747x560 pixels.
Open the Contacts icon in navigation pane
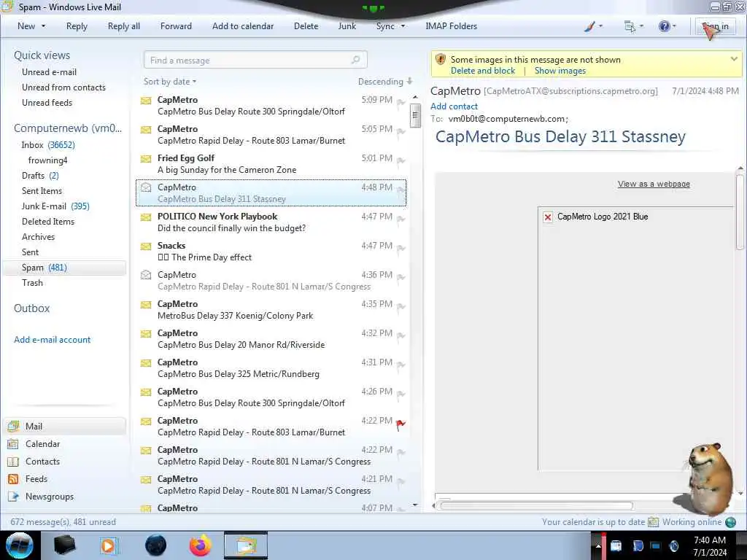point(13,462)
